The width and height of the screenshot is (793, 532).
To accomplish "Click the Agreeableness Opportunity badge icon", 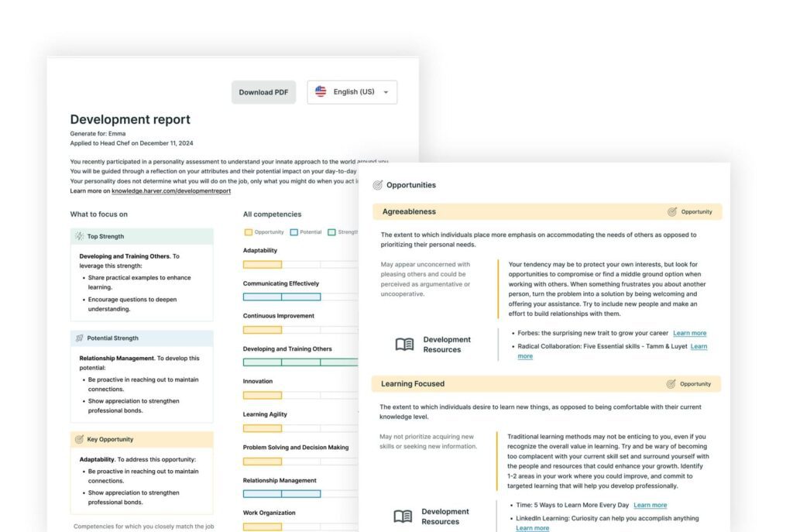I will (672, 211).
